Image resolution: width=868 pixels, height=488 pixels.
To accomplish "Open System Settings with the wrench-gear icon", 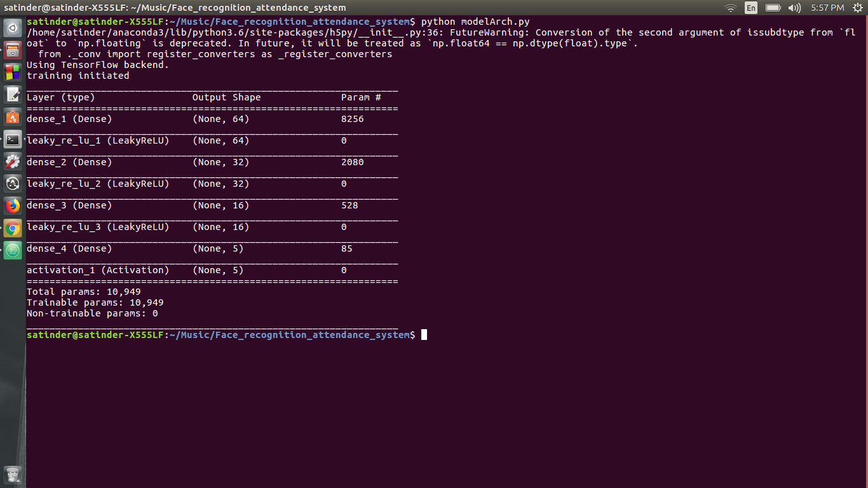I will tap(13, 161).
